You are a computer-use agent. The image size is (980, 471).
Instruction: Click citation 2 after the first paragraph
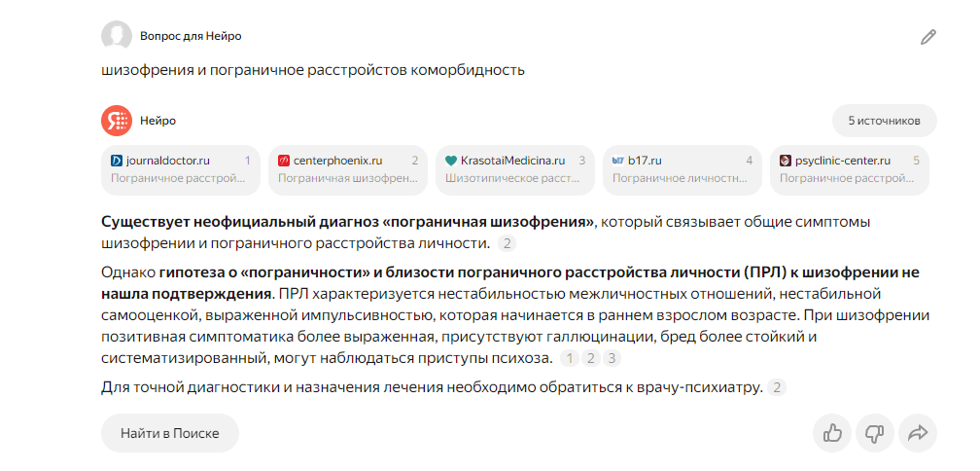tap(507, 244)
